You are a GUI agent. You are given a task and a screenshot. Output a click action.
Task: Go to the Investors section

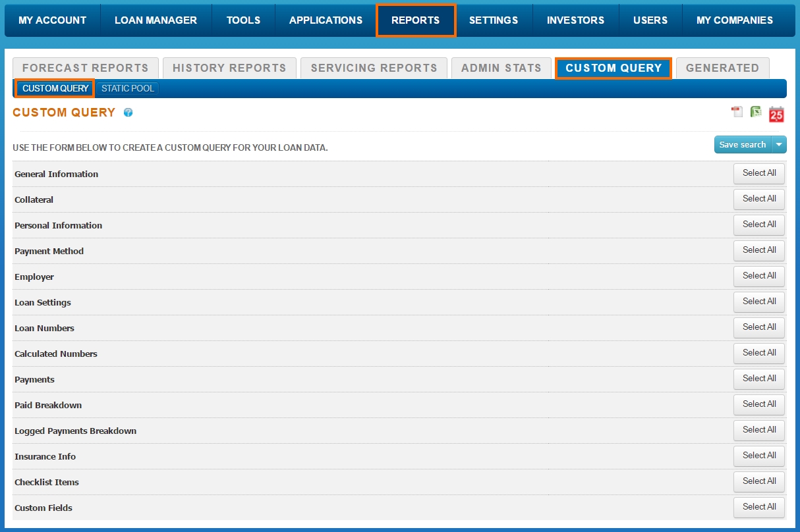pyautogui.click(x=576, y=20)
